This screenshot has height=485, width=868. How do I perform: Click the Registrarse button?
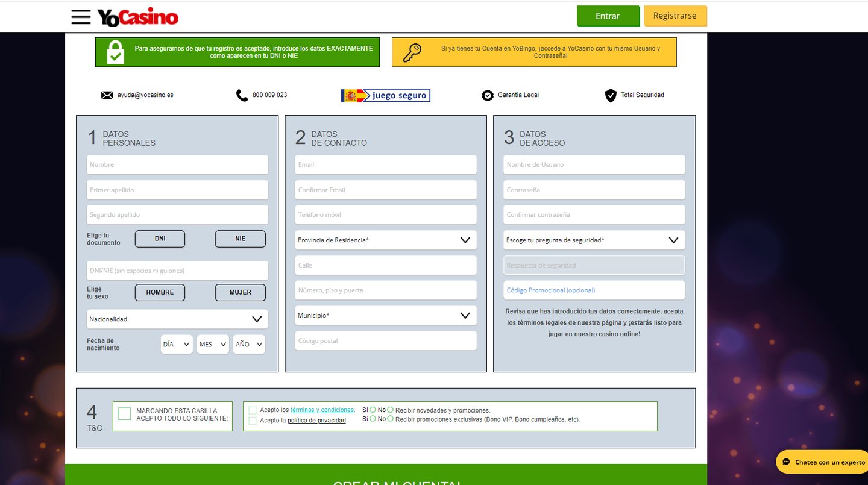click(675, 16)
